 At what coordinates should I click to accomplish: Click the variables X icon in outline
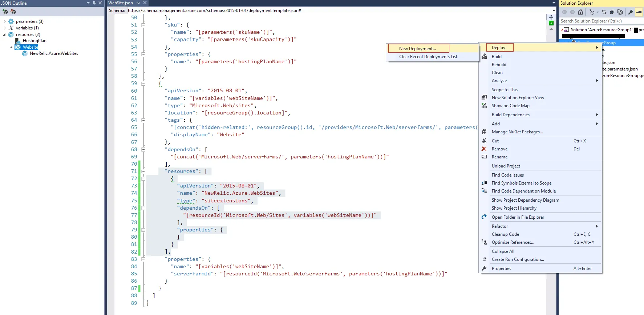click(x=11, y=28)
